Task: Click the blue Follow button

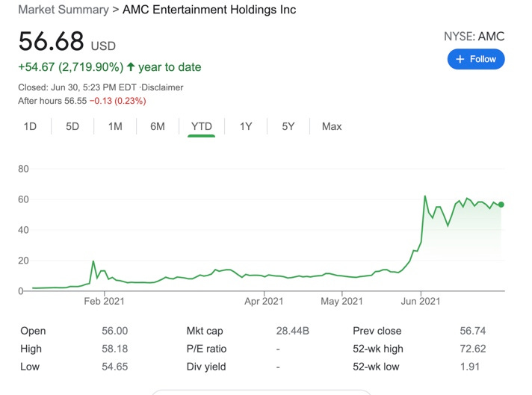Action: 476,59
